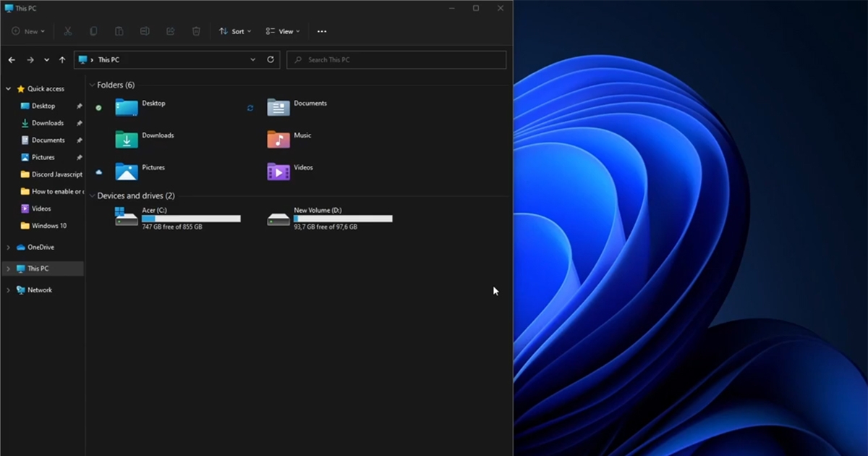Click the Pin icon next to Desktop
The height and width of the screenshot is (456, 868).
point(80,106)
